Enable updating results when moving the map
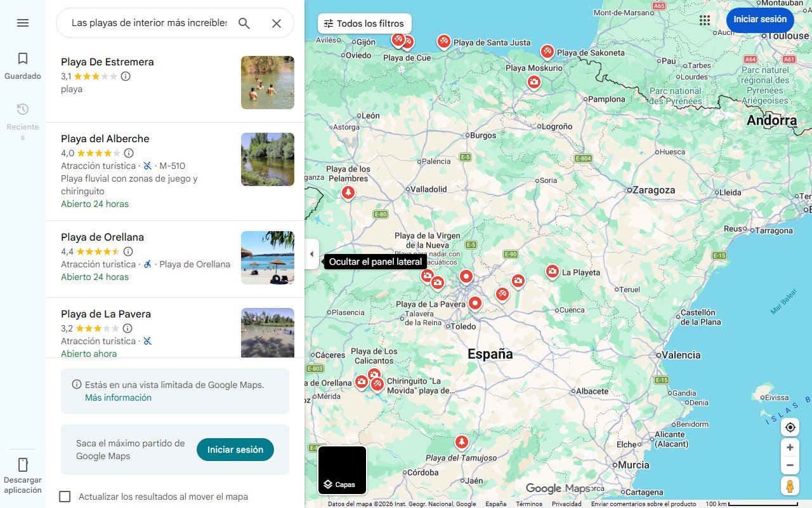Screen dimensions: 812x508 [x=65, y=496]
